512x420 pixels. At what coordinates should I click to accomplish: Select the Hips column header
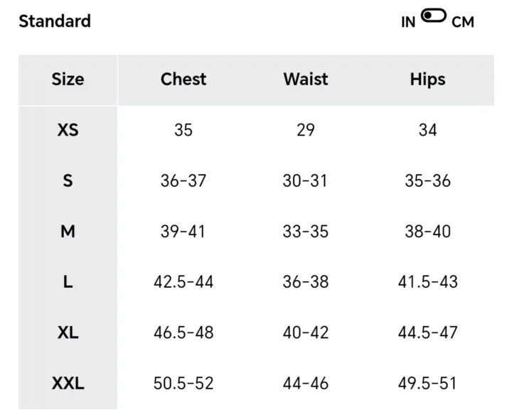[427, 80]
